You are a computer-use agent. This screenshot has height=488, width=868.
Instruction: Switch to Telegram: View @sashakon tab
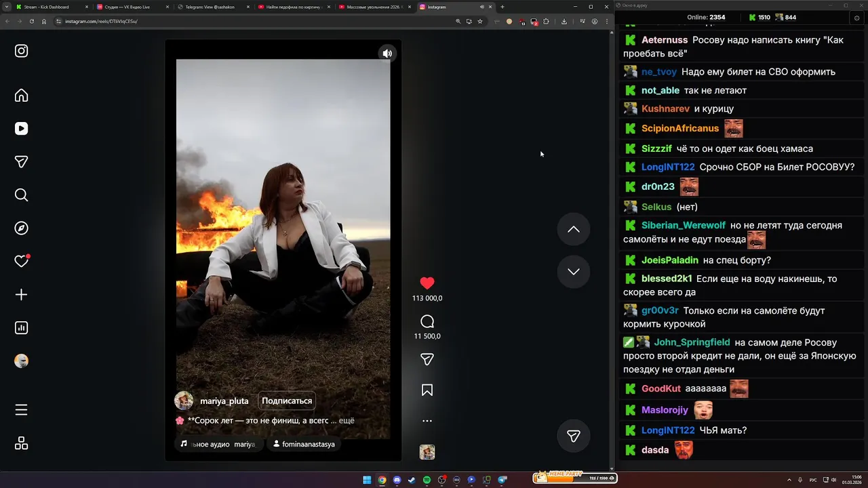click(x=214, y=7)
